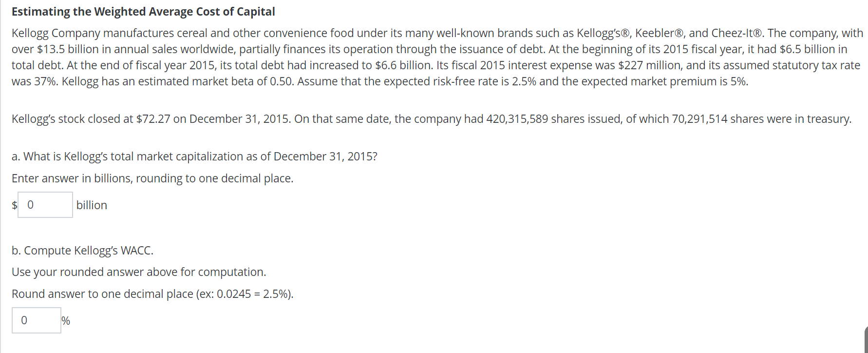The image size is (868, 353).
Task: Click the Estimating the Weighted Average heading
Action: pos(143,12)
